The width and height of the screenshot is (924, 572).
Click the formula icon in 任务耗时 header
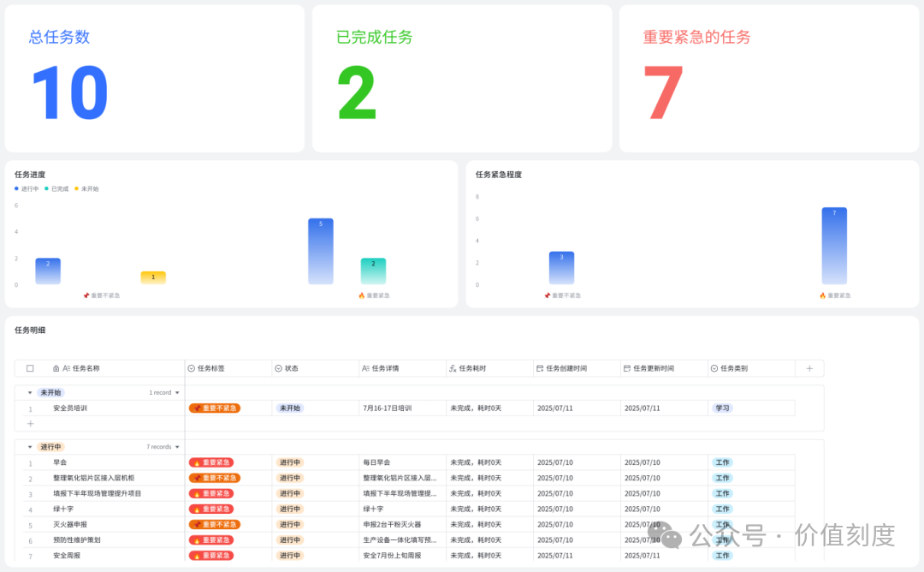click(x=453, y=368)
